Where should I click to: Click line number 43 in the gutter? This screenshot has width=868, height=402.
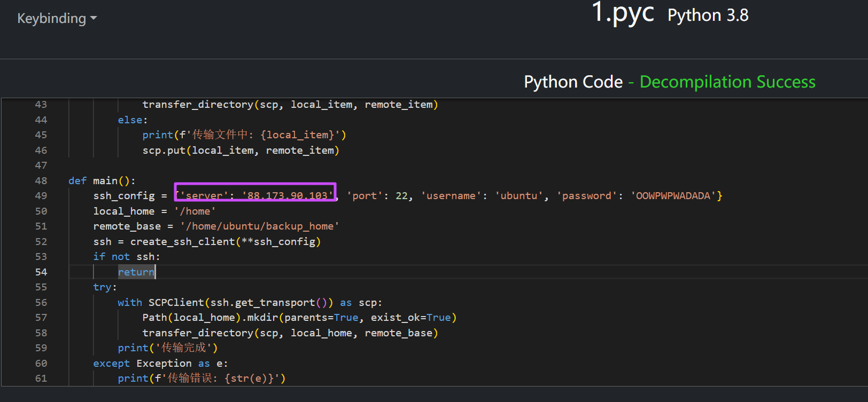click(x=41, y=105)
